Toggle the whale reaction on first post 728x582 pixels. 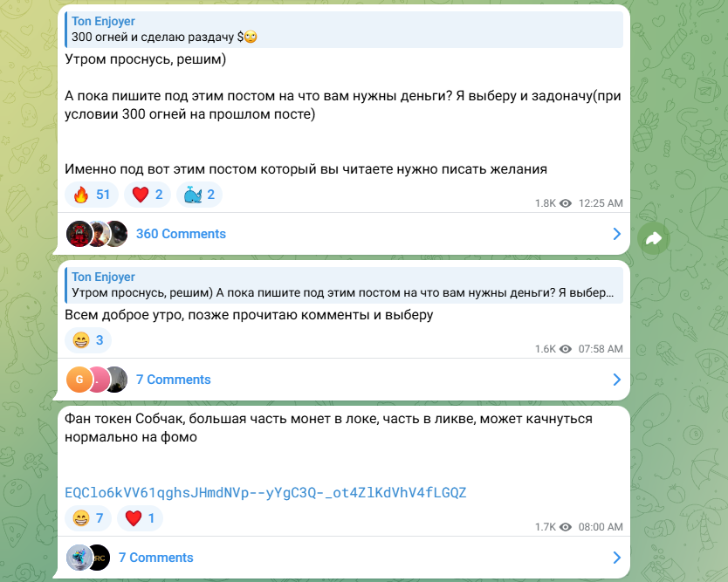tap(199, 195)
